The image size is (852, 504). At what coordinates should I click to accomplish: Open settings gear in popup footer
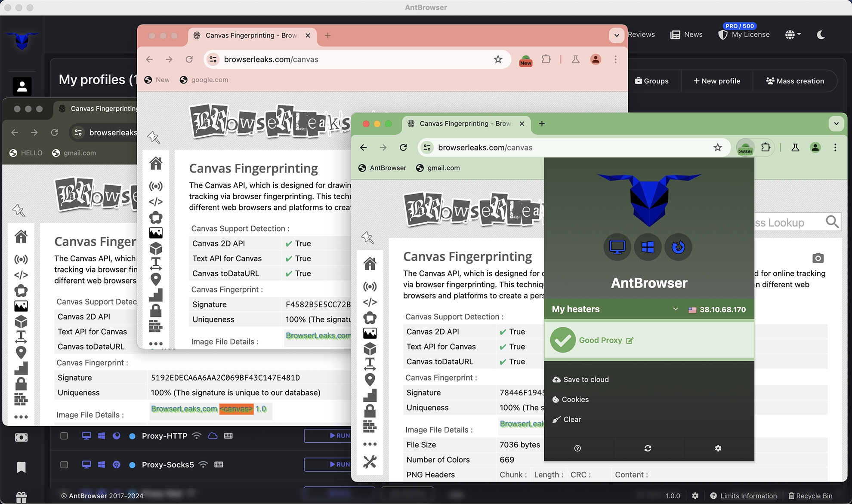click(718, 449)
